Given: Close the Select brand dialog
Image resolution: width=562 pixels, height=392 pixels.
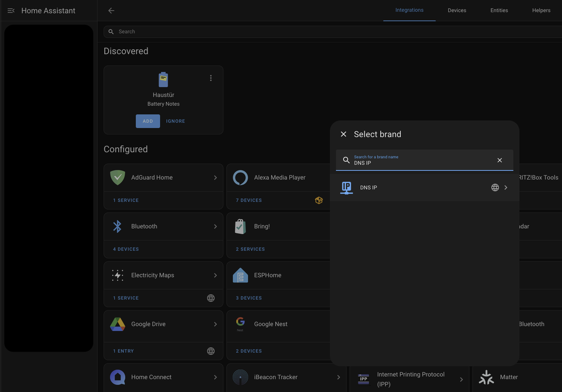Looking at the screenshot, I should pos(343,134).
